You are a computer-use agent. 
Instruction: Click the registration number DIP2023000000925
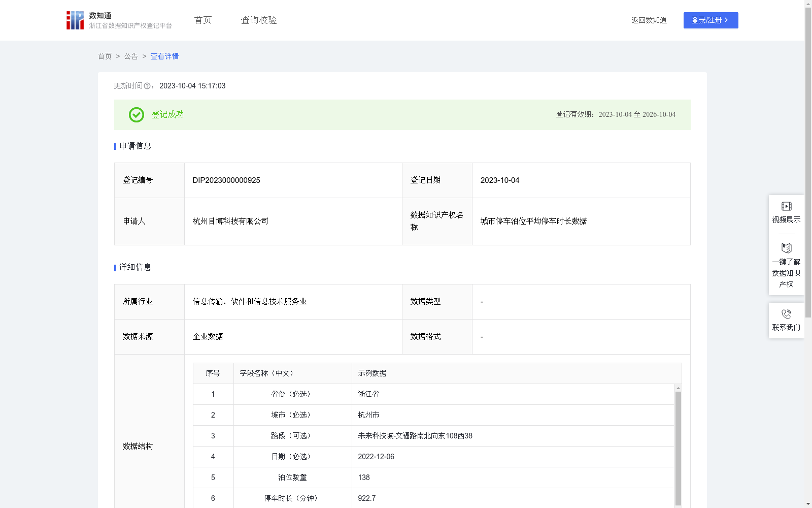[x=225, y=180]
